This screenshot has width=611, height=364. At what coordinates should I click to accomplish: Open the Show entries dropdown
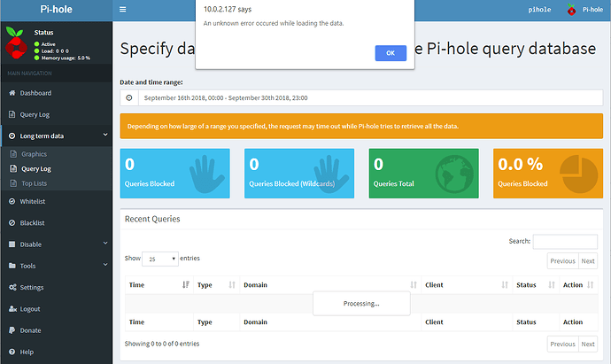point(160,259)
